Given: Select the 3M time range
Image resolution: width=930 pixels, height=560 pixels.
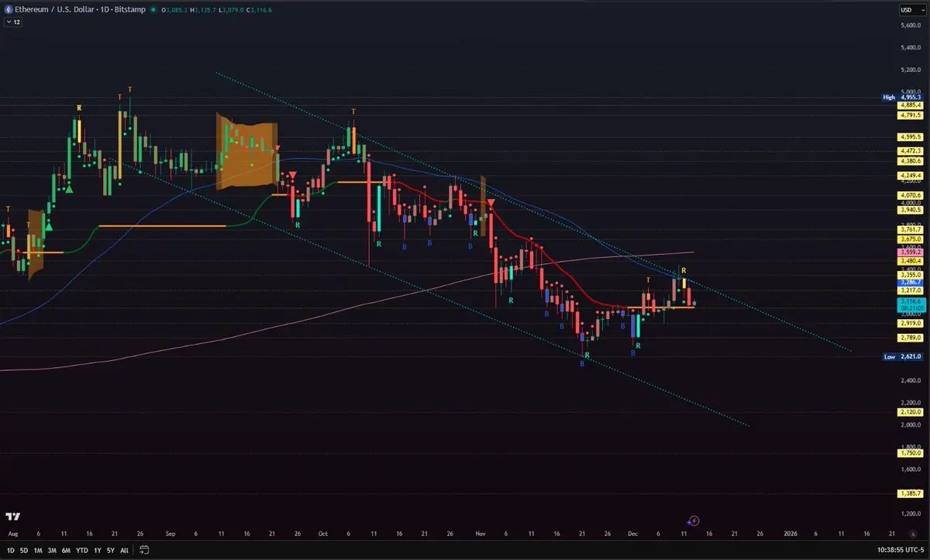Looking at the screenshot, I should pos(52,549).
